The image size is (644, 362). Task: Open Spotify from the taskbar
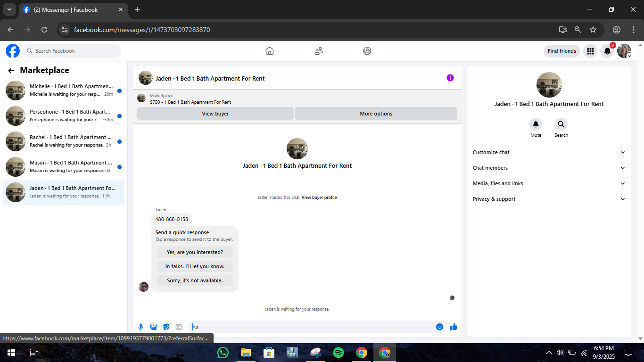(339, 353)
